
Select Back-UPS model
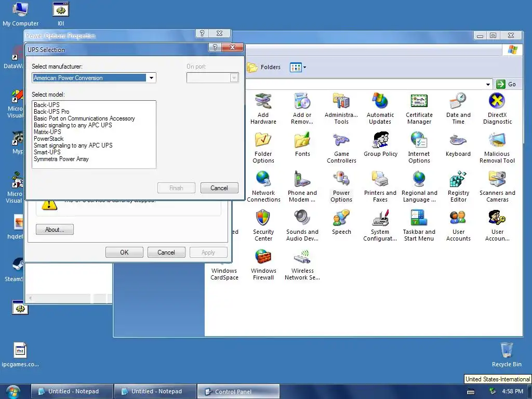pos(46,105)
